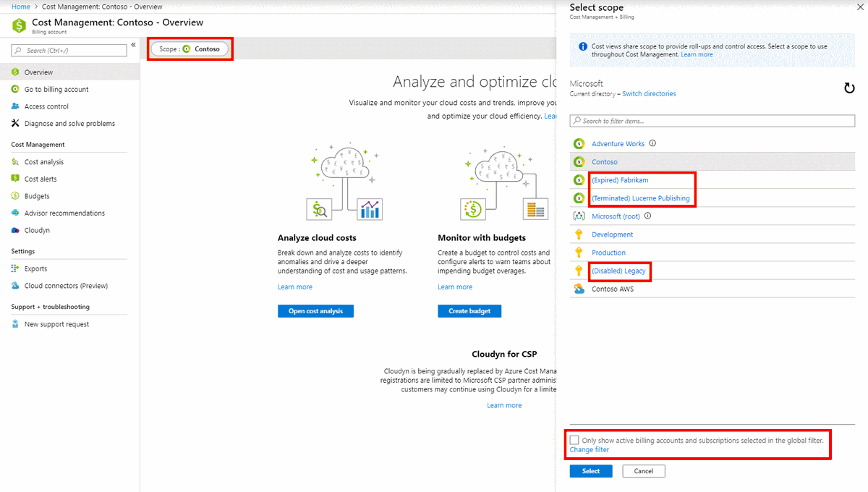
Task: Open Budgets menu item
Action: (x=37, y=196)
